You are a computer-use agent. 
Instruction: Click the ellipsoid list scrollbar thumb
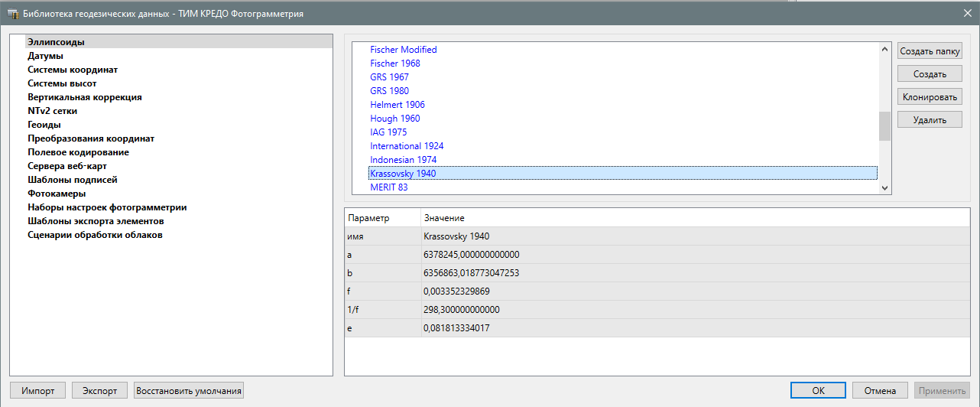click(x=885, y=126)
